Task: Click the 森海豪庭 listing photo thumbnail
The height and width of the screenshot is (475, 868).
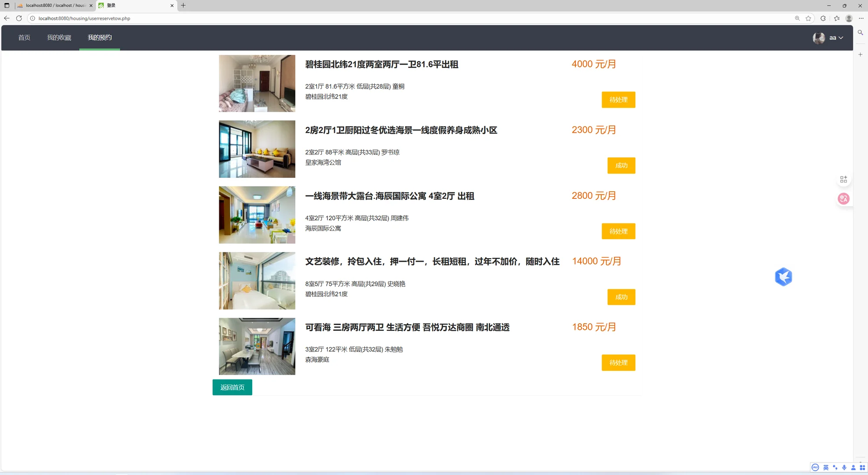Action: pos(257,346)
